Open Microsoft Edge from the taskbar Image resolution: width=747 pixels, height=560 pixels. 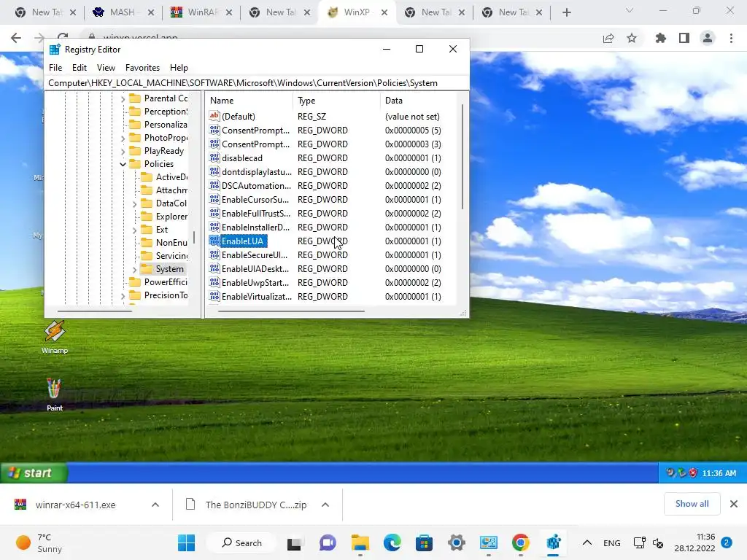click(x=392, y=542)
